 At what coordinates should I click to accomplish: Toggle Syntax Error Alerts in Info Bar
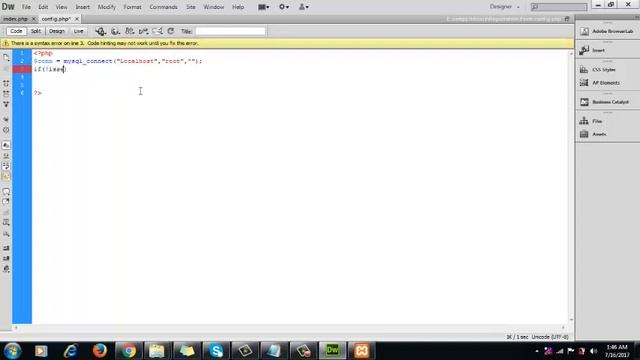click(6, 177)
